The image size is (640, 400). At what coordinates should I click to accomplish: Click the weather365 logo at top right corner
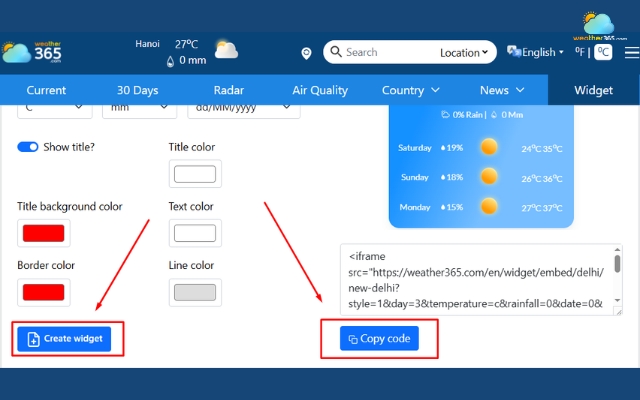(x=599, y=26)
